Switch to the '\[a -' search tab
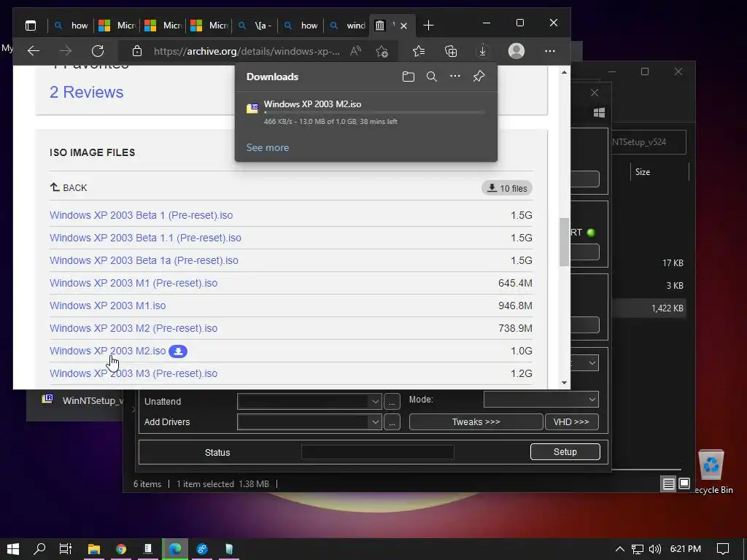Viewport: 747px width, 560px height. (255, 26)
